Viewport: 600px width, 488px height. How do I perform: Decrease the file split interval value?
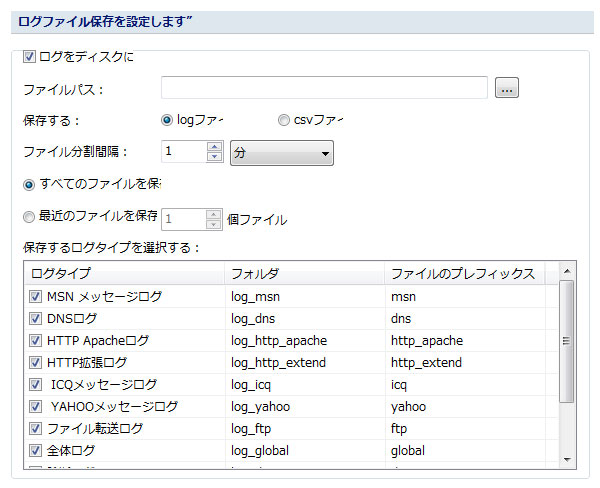214,157
